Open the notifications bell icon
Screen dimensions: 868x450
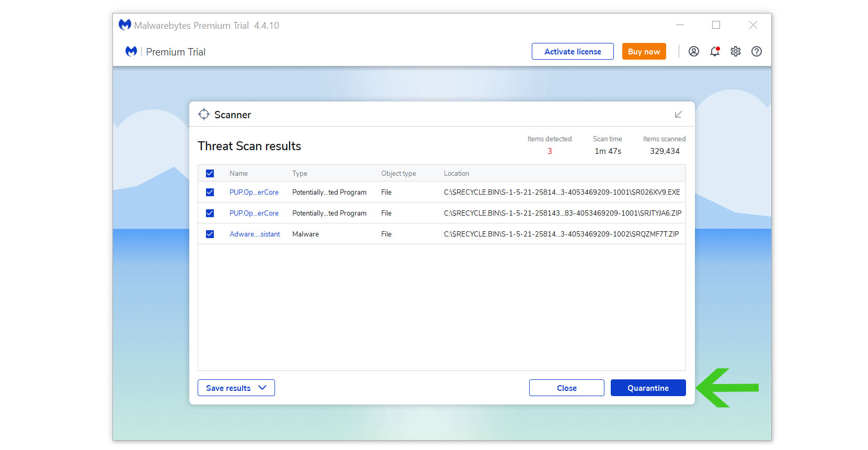click(x=714, y=51)
